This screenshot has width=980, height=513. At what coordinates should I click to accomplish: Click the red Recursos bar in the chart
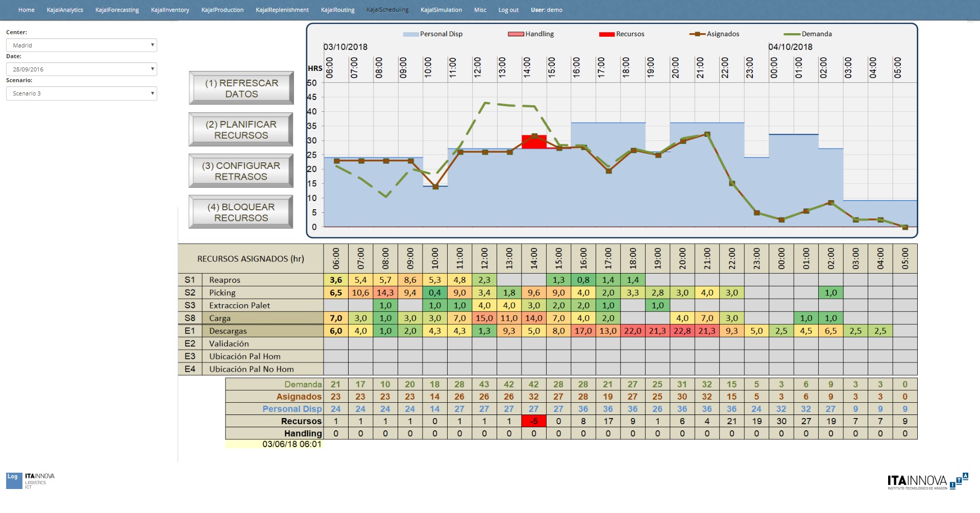pos(534,142)
